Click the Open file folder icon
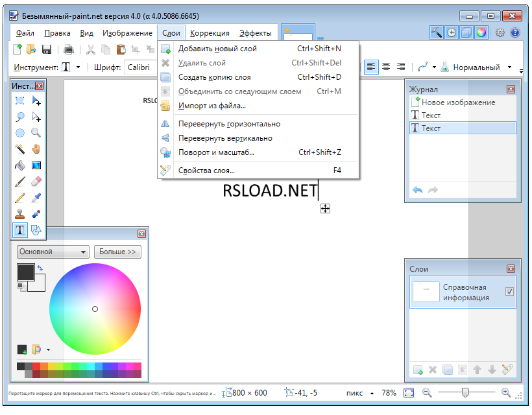 pos(31,49)
